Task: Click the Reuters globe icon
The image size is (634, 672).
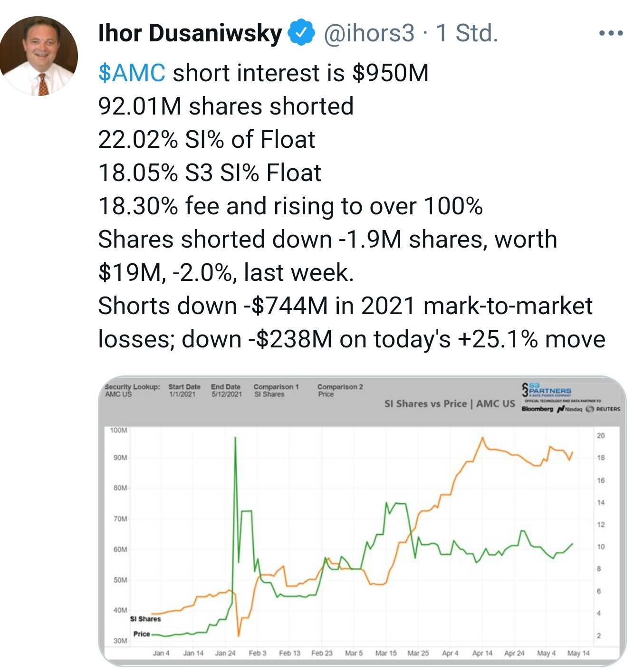Action: coord(591,408)
